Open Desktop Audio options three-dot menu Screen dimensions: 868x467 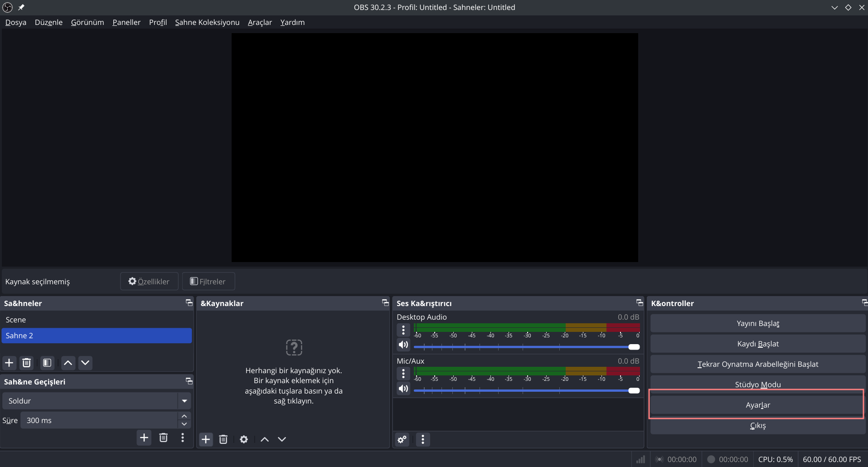tap(403, 330)
